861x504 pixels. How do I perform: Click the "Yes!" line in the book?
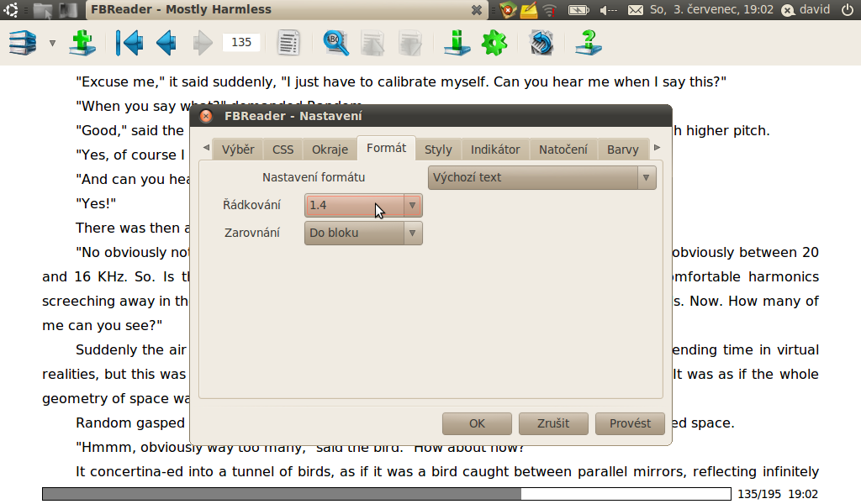click(96, 203)
